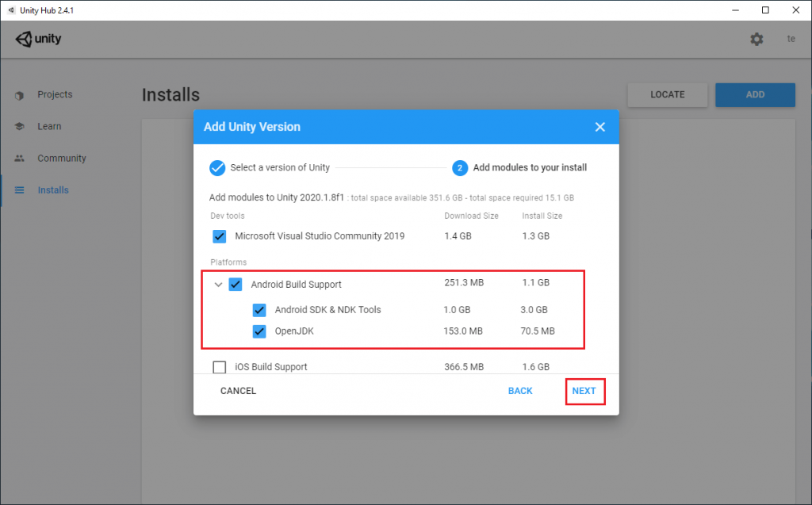Click the 'Platforms' section heading

click(x=228, y=262)
